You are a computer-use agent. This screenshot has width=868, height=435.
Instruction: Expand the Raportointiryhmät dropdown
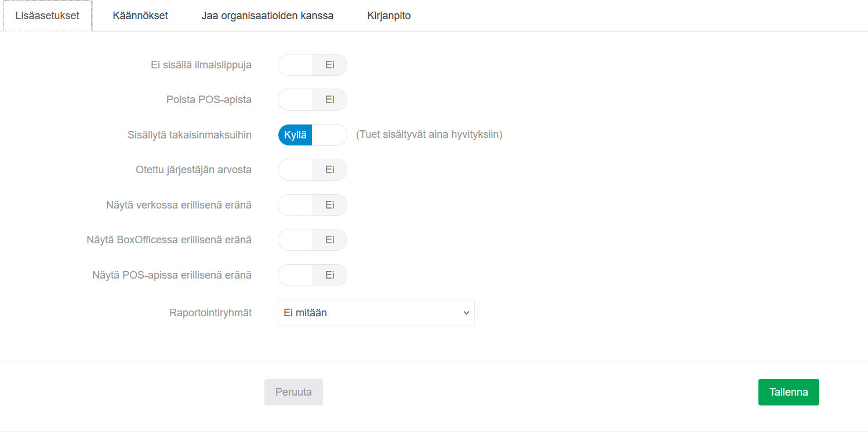point(376,313)
